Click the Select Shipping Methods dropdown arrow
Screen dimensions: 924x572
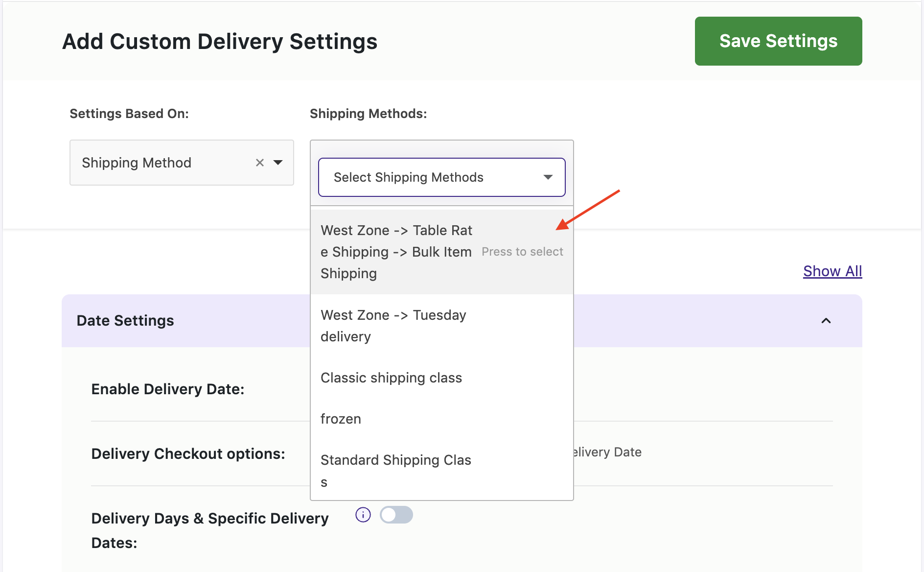point(548,177)
